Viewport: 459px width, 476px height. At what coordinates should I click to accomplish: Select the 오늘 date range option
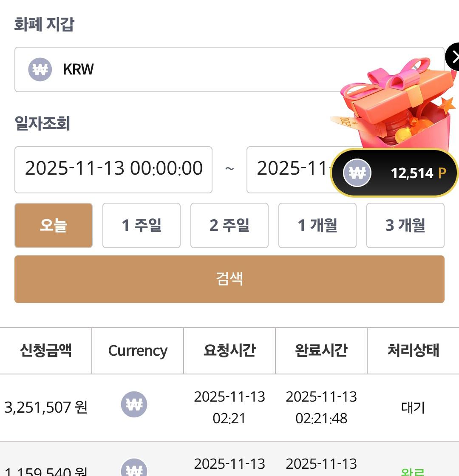[54, 225]
